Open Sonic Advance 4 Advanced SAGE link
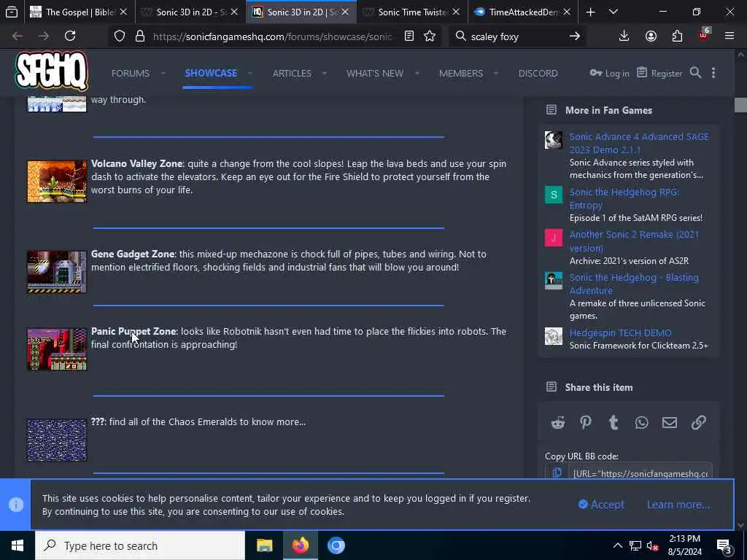747x560 pixels. coord(639,143)
